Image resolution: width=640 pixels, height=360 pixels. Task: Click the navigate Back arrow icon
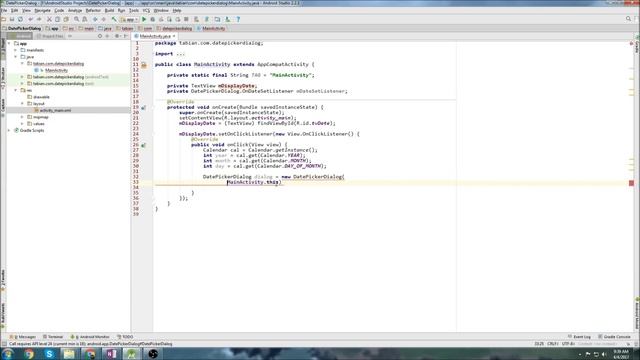[95, 19]
